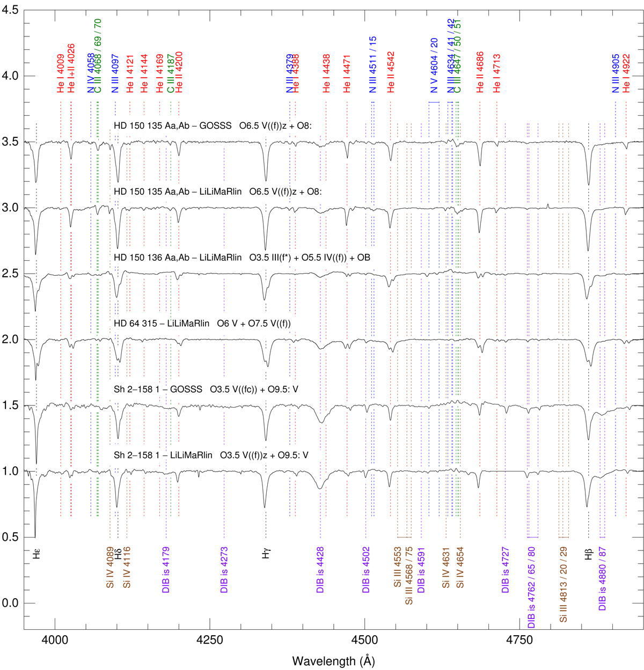Click the Sh 2-158 1 GOSSS spectrum label
The width and height of the screenshot is (644, 670).
[x=206, y=389]
